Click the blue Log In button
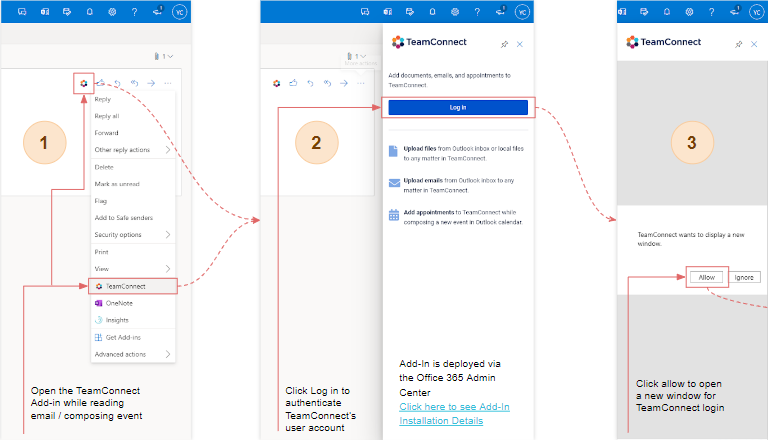 pyautogui.click(x=458, y=107)
